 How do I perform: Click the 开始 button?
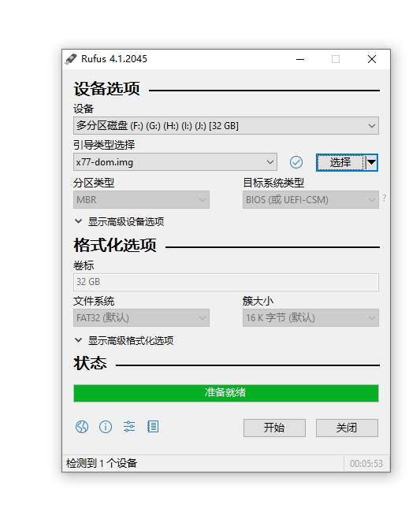pos(274,428)
